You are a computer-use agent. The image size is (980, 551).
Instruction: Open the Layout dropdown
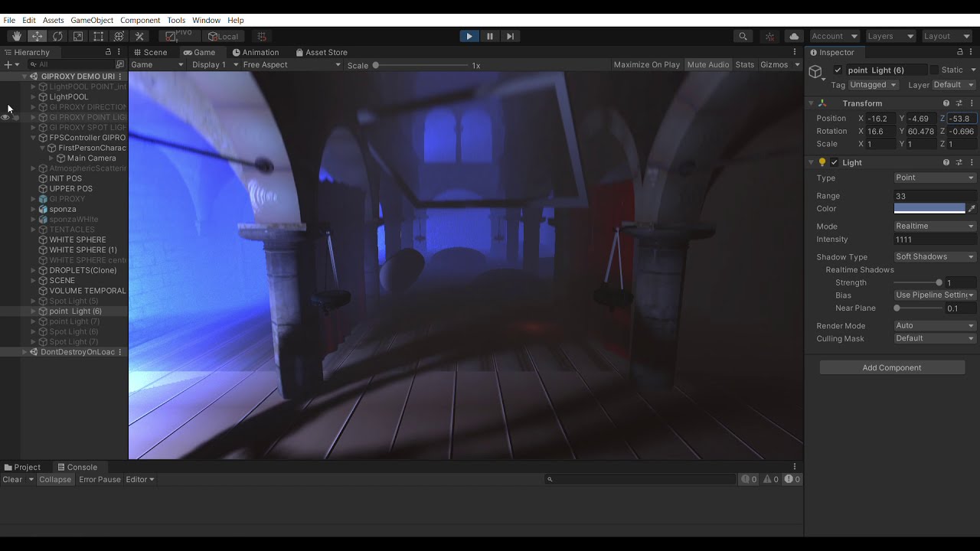click(947, 36)
